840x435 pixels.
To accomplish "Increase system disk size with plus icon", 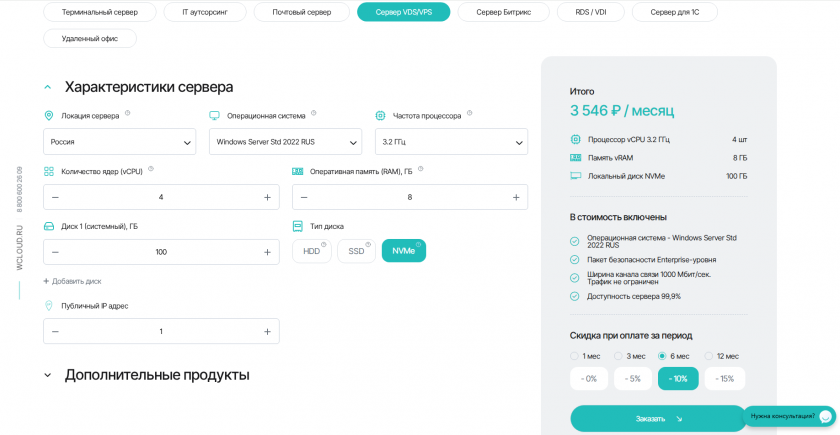I will coord(267,252).
